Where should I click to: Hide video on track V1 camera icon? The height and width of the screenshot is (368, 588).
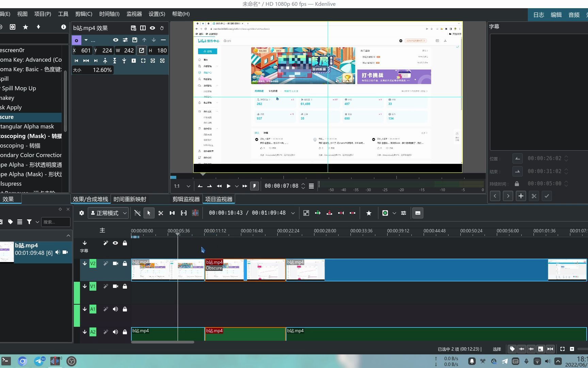pos(115,286)
